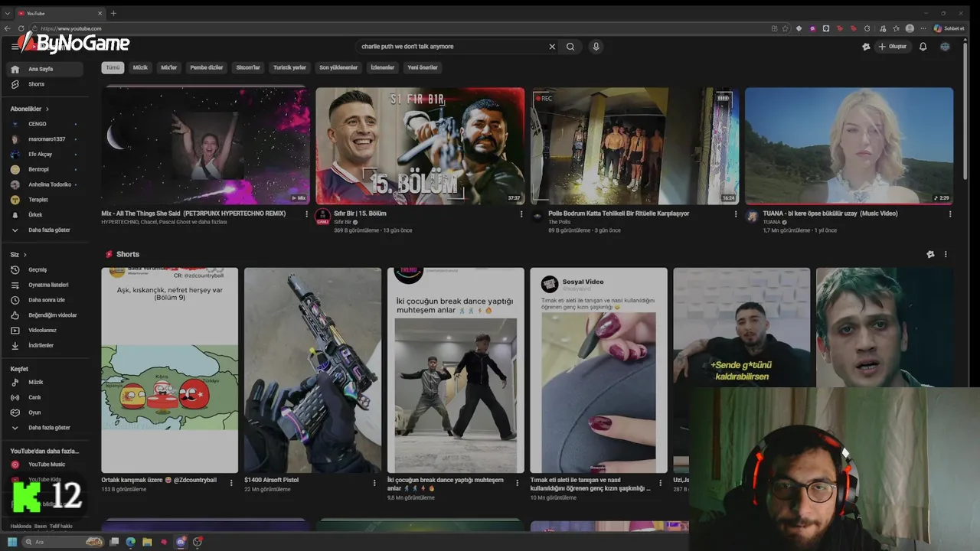Open options menu for Mix All The Things She Said
The width and height of the screenshot is (980, 551).
(306, 214)
